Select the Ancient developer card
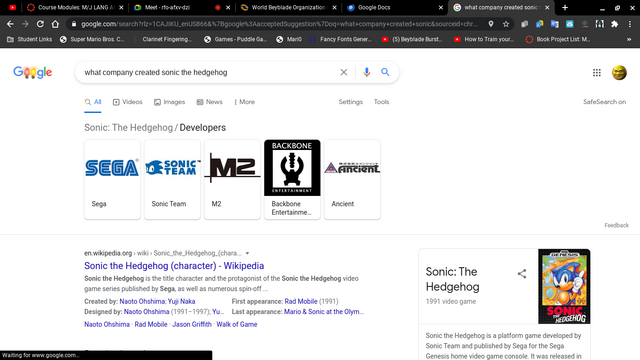This screenshot has height=360, width=640. (352, 179)
